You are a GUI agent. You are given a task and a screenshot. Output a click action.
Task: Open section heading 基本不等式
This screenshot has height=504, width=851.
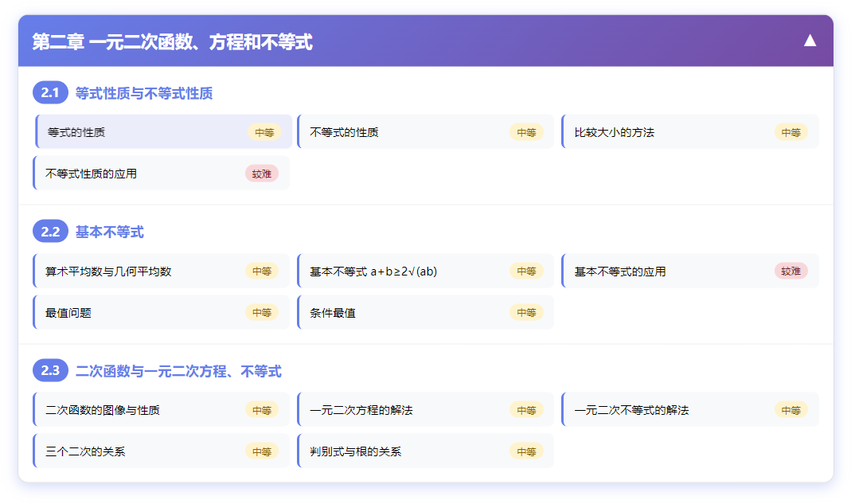pyautogui.click(x=110, y=232)
